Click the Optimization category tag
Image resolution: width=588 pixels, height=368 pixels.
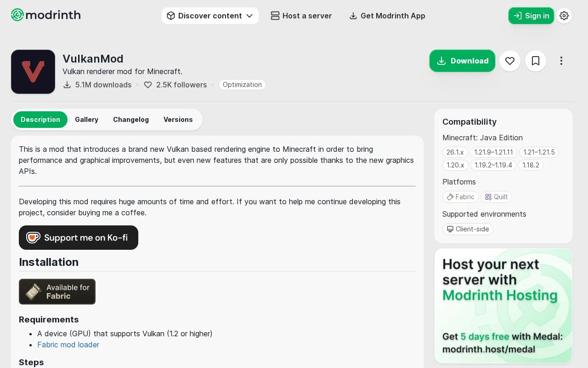point(242,85)
